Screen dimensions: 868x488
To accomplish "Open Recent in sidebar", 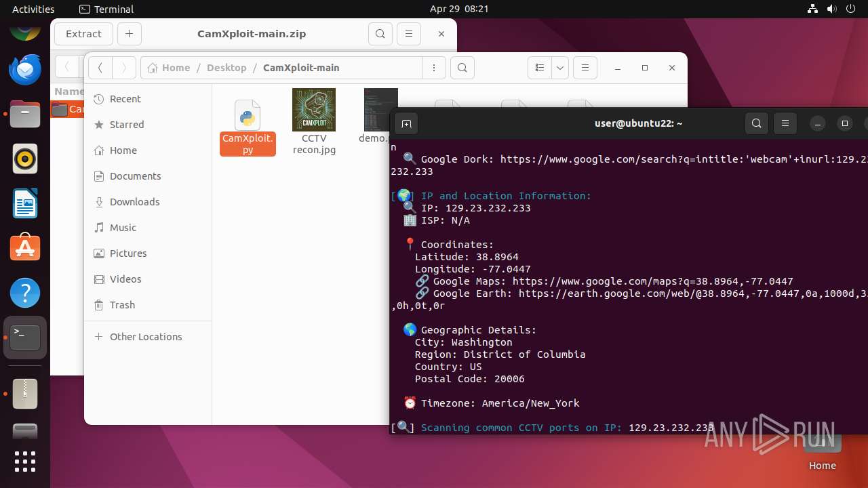I will (x=148, y=99).
